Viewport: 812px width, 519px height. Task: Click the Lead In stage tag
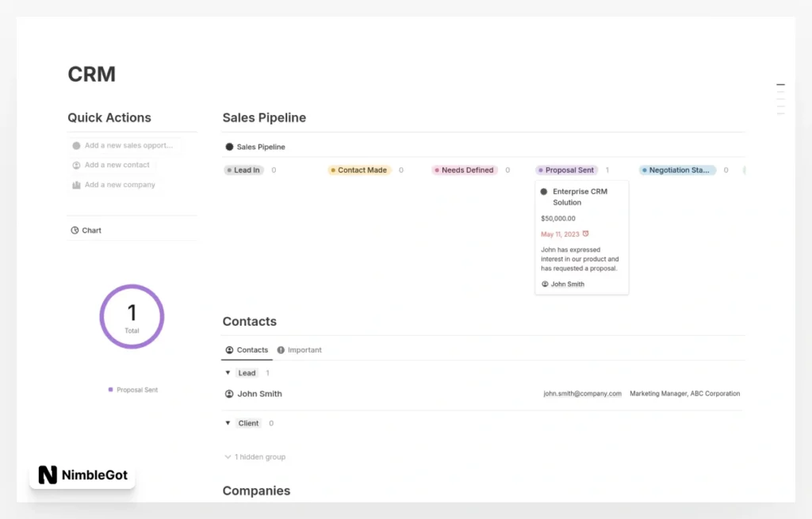[x=244, y=170]
